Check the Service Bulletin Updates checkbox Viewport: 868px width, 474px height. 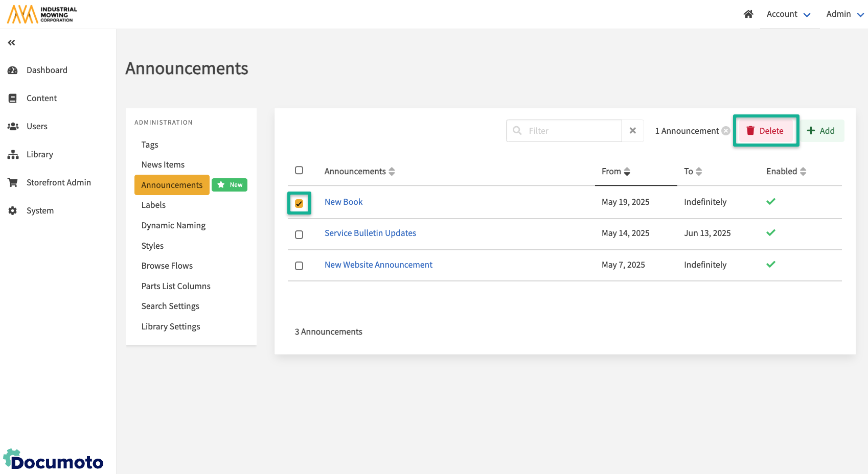coord(299,234)
